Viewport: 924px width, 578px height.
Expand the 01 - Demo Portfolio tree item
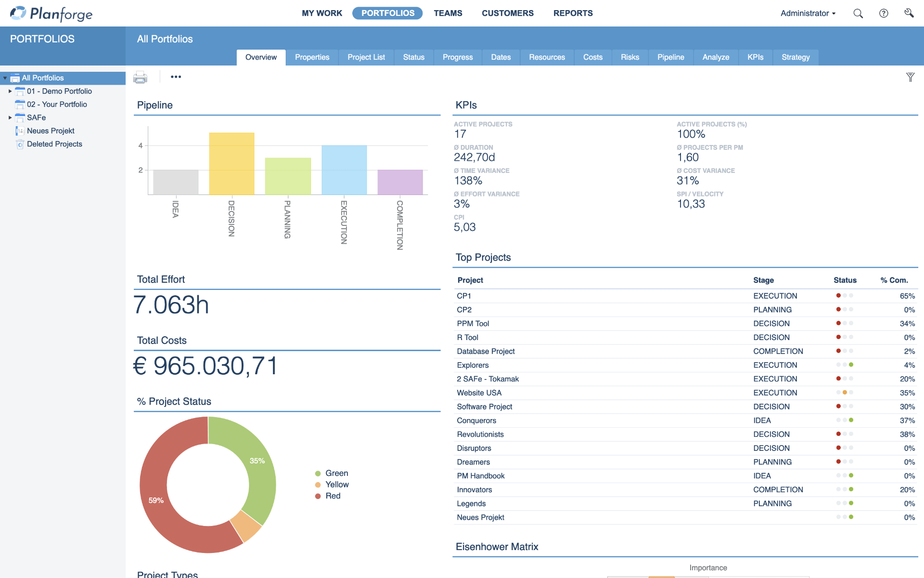[10, 91]
